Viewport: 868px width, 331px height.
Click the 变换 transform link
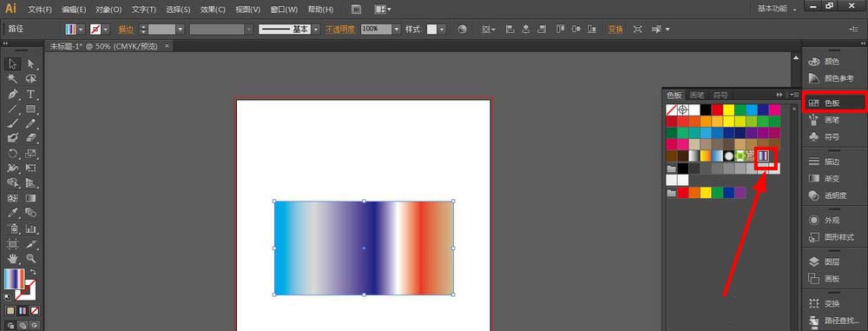[615, 30]
